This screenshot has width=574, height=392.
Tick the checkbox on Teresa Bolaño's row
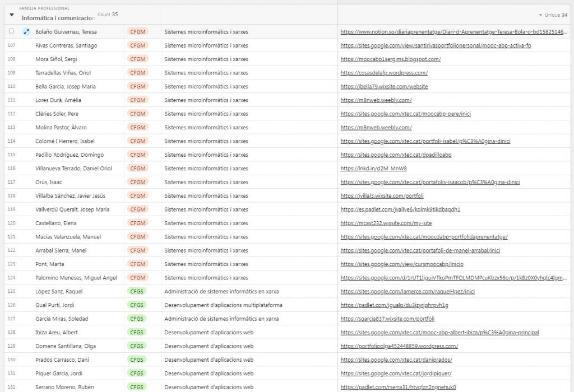[11, 31]
